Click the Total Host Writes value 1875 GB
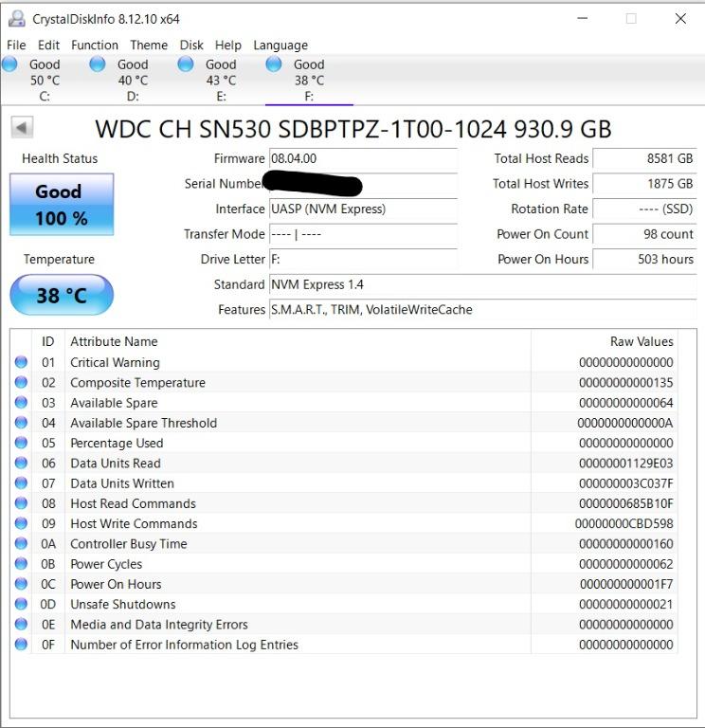The height and width of the screenshot is (728, 705). point(644,184)
